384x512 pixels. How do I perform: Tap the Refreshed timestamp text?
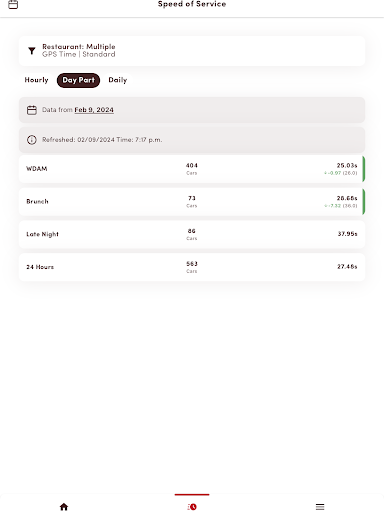point(102,140)
